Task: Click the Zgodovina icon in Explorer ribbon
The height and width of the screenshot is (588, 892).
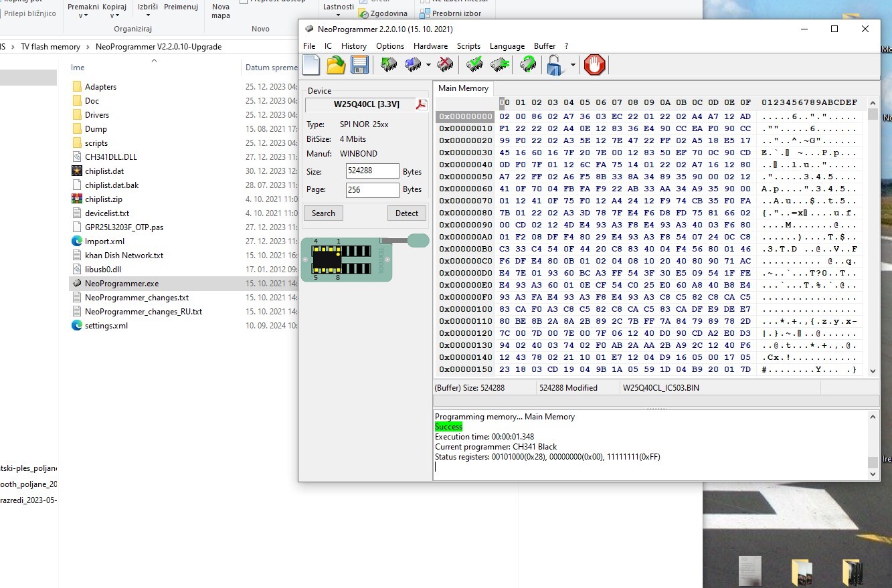Action: pos(364,13)
